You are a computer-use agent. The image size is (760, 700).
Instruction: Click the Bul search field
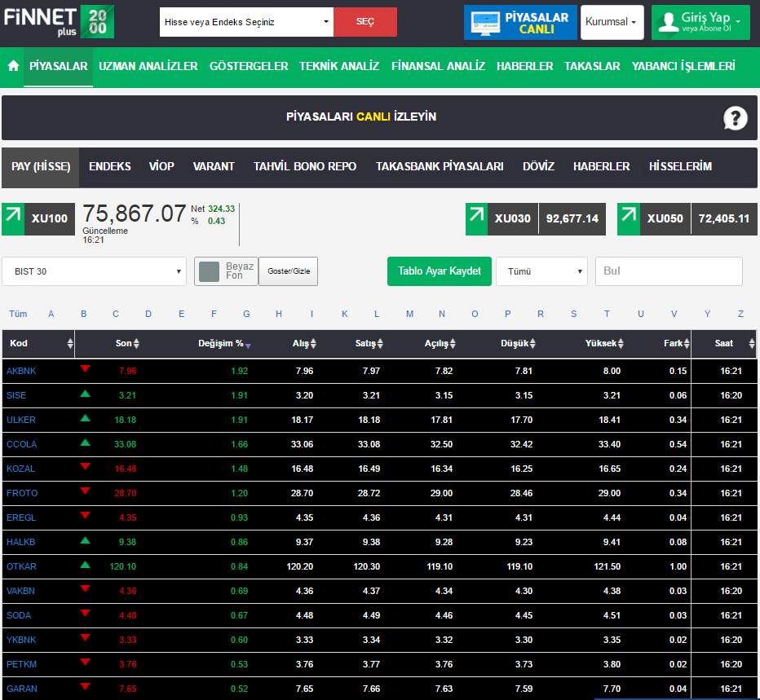click(x=669, y=271)
